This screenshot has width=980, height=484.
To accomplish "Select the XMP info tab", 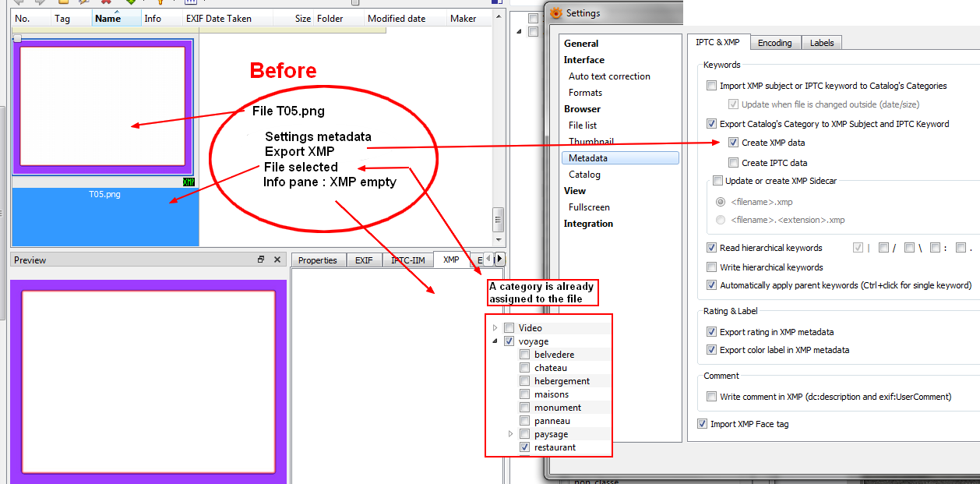I will pos(451,260).
